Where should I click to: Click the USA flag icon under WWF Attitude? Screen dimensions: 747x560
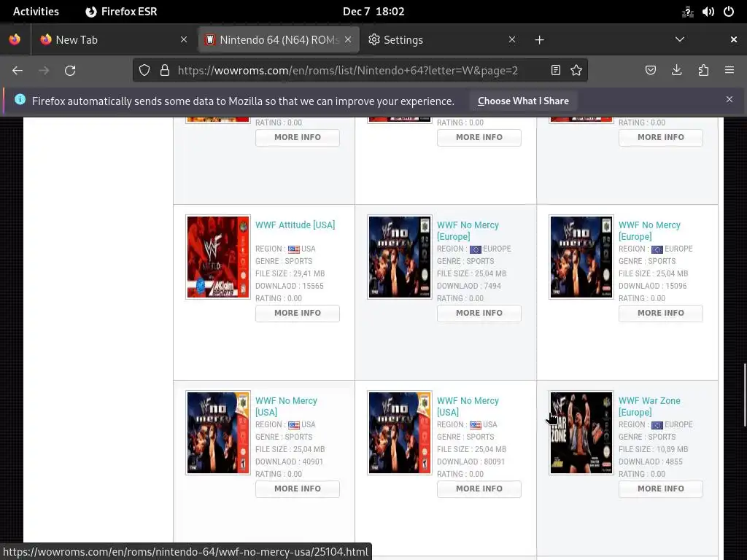[x=294, y=249]
